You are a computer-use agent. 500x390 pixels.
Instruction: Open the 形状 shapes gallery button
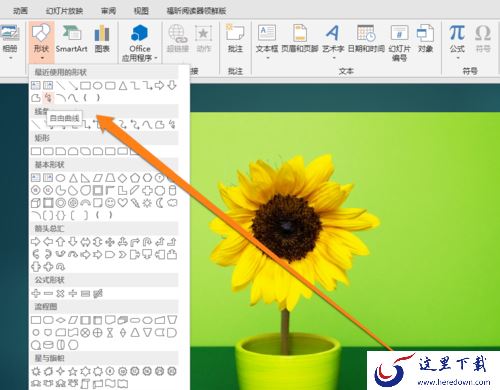click(41, 42)
